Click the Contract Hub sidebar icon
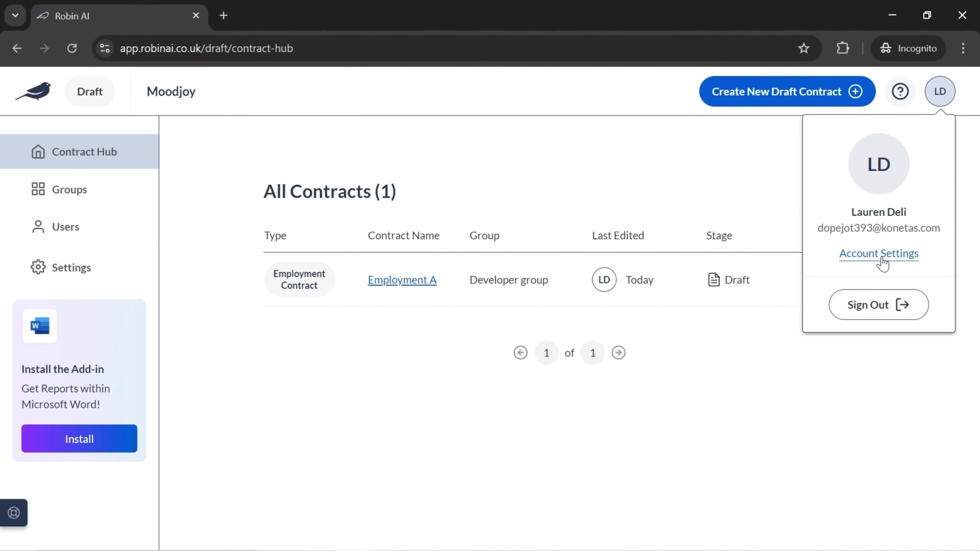This screenshot has width=980, height=551. [38, 151]
